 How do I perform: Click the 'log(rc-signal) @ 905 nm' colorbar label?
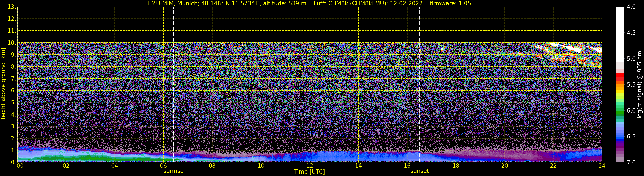click(640, 85)
